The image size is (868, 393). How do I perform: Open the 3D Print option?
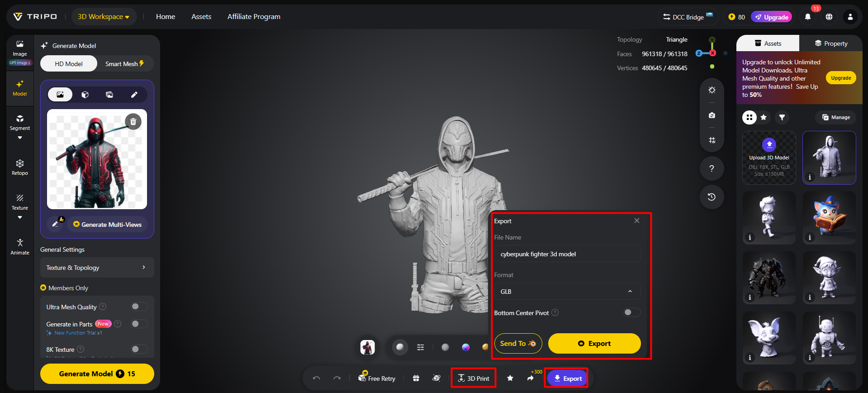click(474, 378)
